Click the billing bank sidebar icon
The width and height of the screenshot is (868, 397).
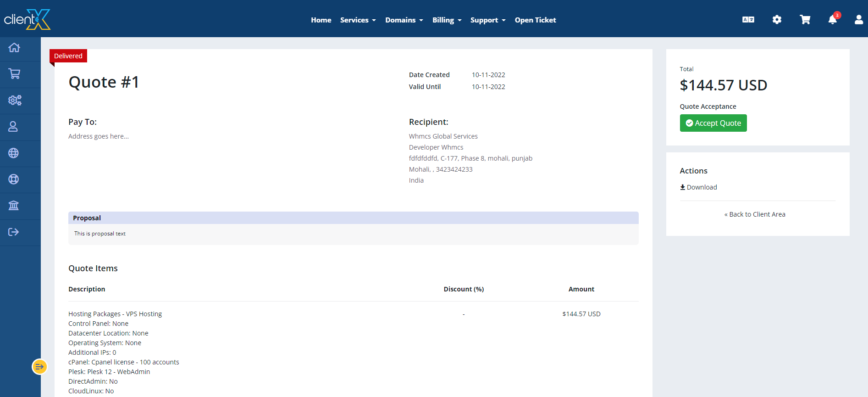(14, 206)
